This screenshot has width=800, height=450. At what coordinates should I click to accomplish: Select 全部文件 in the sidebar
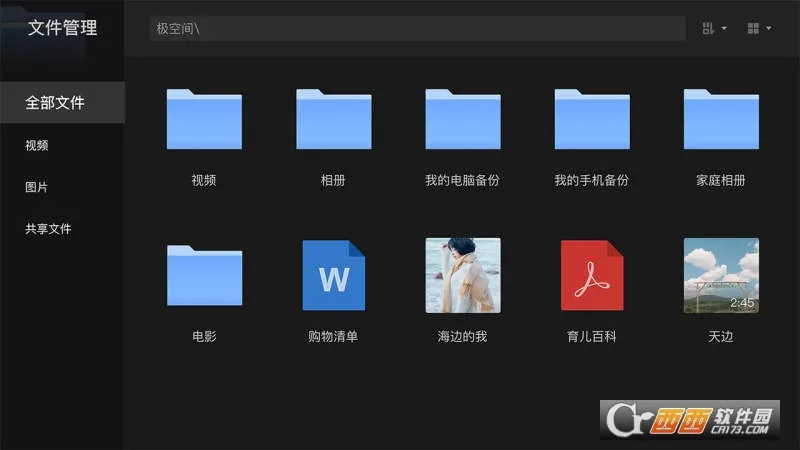56,103
